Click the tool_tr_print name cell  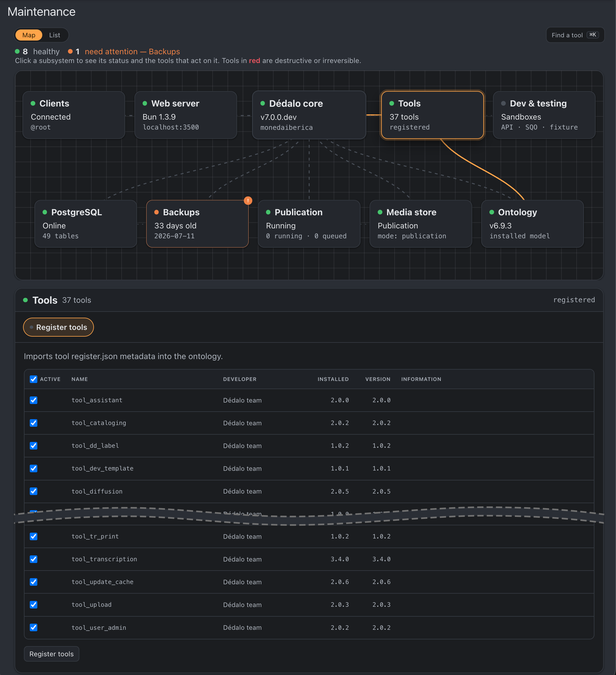tap(95, 536)
